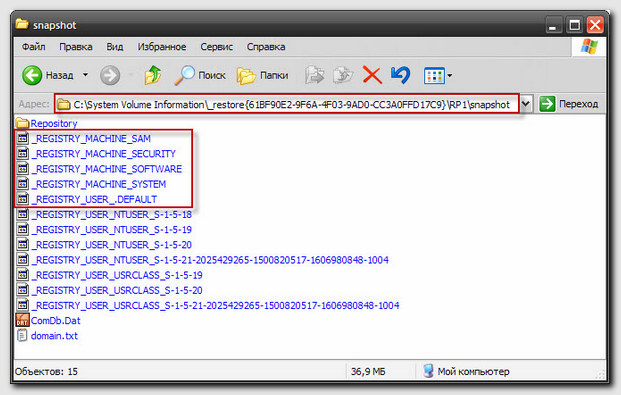Go up one folder level
The width and height of the screenshot is (621, 395).
pyautogui.click(x=153, y=75)
